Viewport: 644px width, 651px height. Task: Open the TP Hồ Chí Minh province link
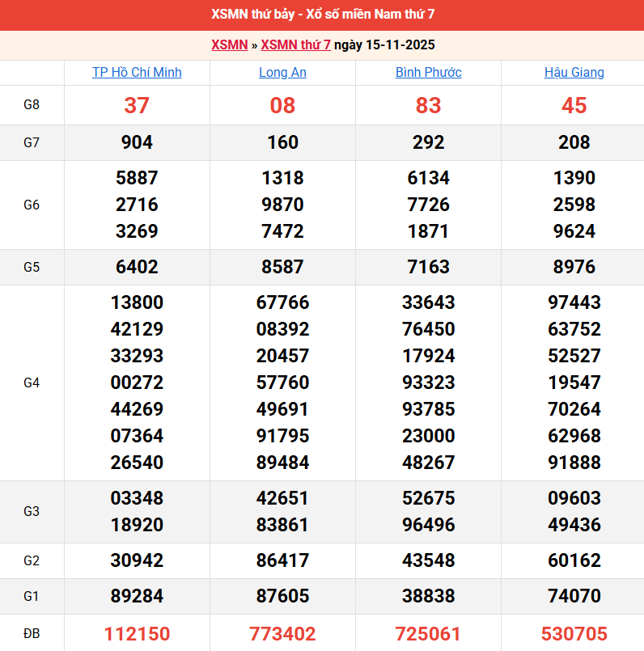pos(137,73)
